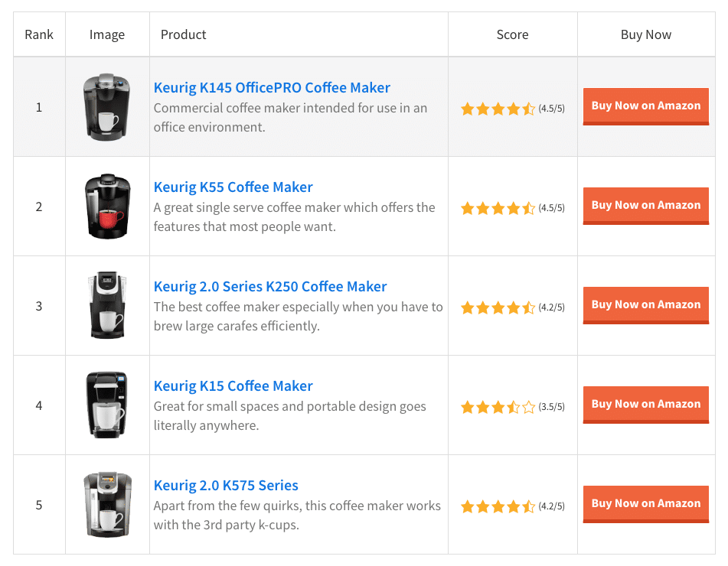
Task: Open the Keurig K55 Coffee Maker product page
Action: [233, 187]
